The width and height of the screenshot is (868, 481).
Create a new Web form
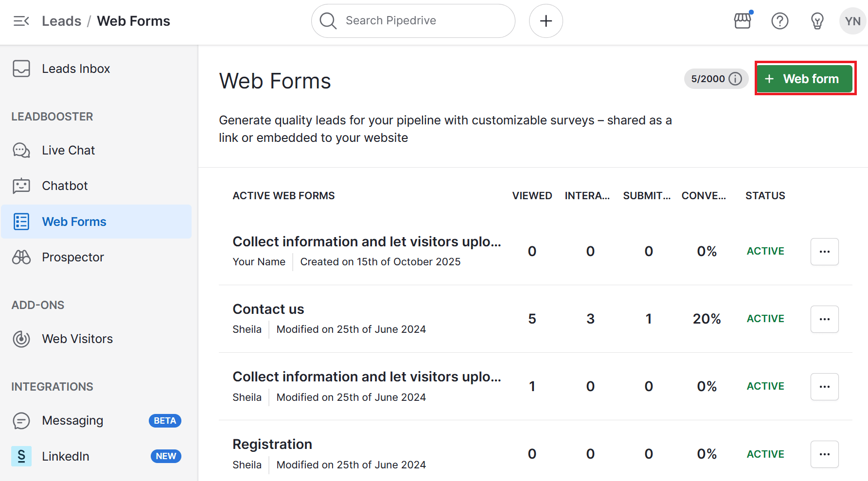804,78
